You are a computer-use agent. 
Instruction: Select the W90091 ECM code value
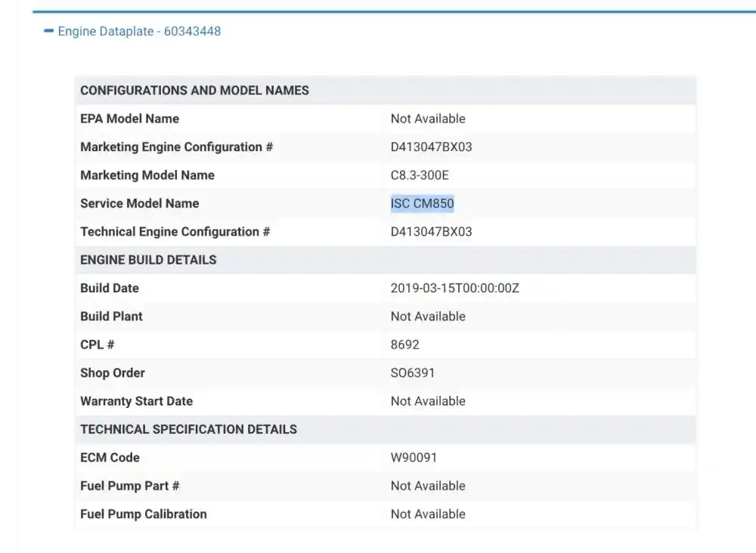tap(414, 458)
